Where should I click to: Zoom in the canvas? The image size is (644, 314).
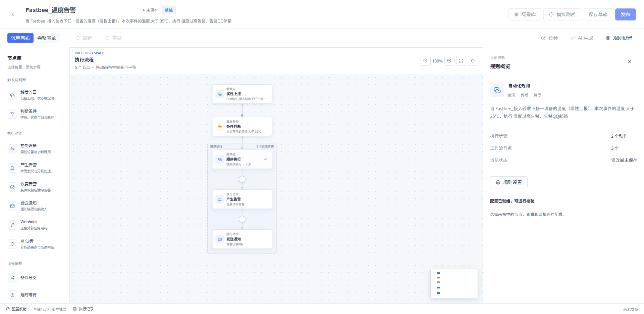[x=449, y=61]
